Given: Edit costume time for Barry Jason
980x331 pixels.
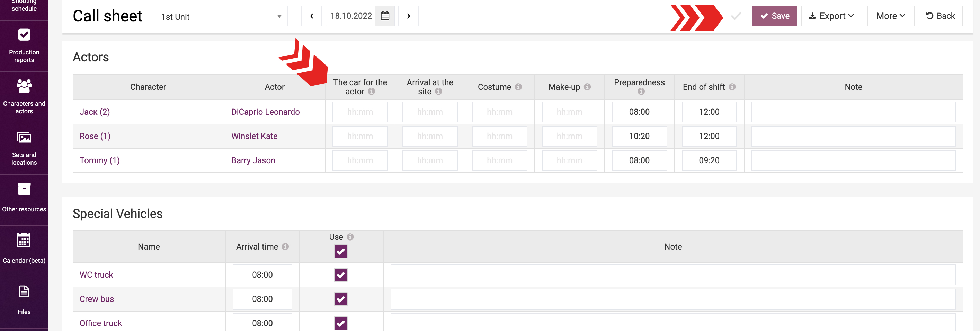Looking at the screenshot, I should [499, 160].
